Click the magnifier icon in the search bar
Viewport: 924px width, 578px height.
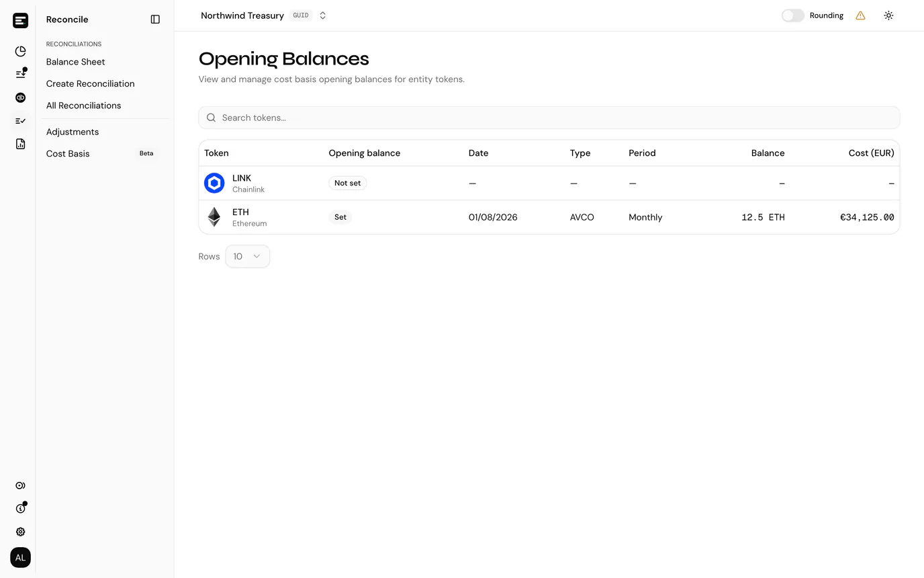tap(211, 118)
